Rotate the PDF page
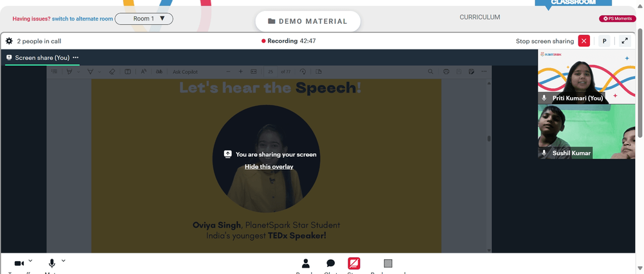 click(303, 71)
